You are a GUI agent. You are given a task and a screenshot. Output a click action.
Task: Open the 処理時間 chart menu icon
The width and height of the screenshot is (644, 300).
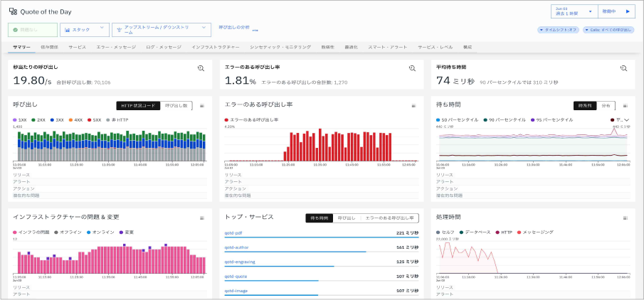click(x=625, y=218)
